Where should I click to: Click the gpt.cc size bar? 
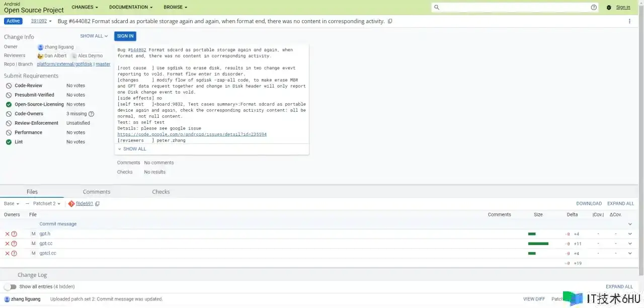click(x=538, y=244)
